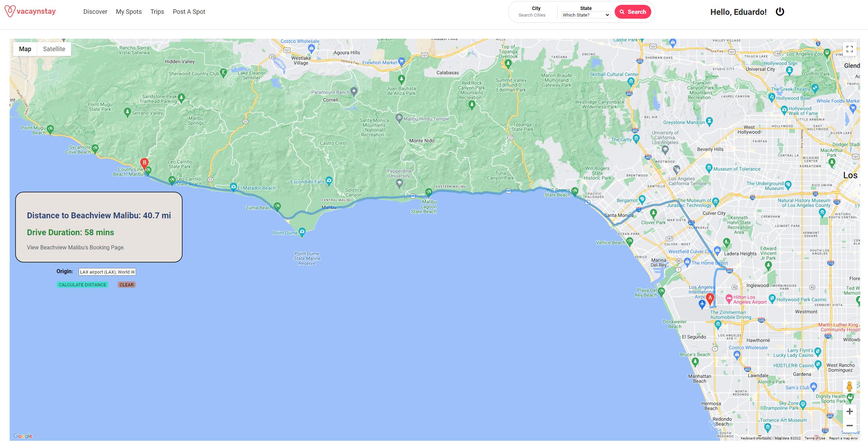Click the Street View pegman icon
Viewport: 868px width, 448px height.
(x=850, y=387)
